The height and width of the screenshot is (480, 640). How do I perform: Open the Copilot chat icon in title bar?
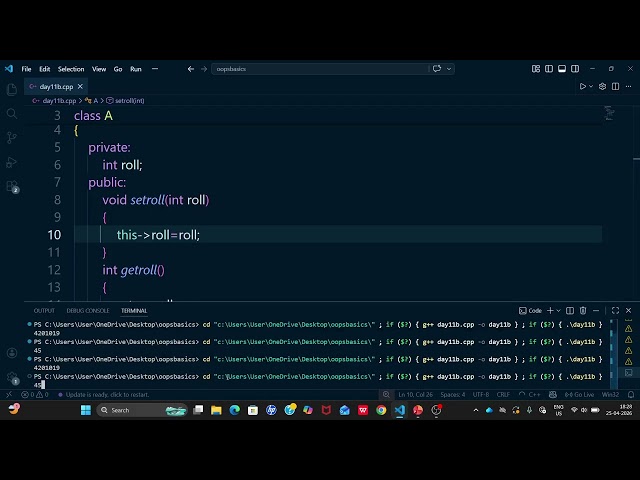point(437,69)
